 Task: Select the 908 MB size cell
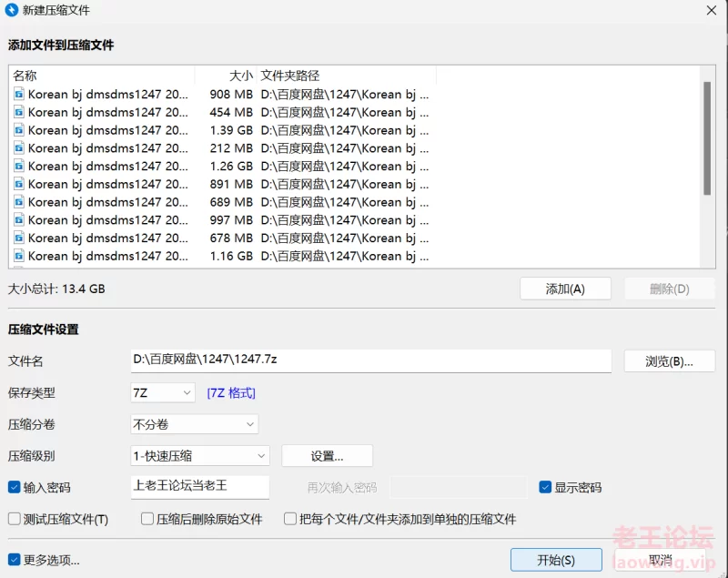(231, 95)
